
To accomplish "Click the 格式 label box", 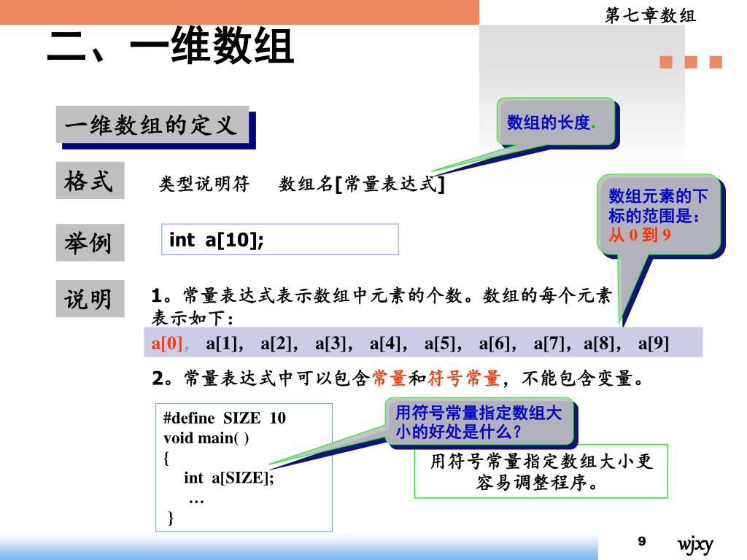I will (x=90, y=181).
